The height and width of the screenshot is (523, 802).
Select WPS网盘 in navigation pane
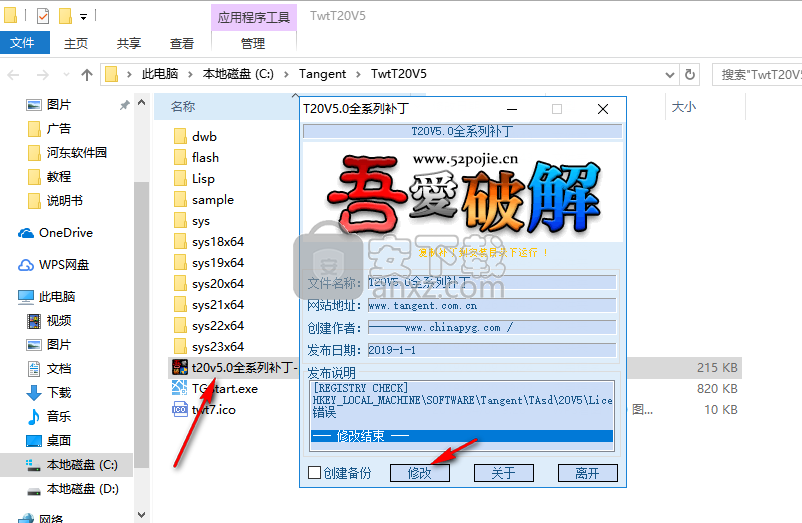pos(64,265)
